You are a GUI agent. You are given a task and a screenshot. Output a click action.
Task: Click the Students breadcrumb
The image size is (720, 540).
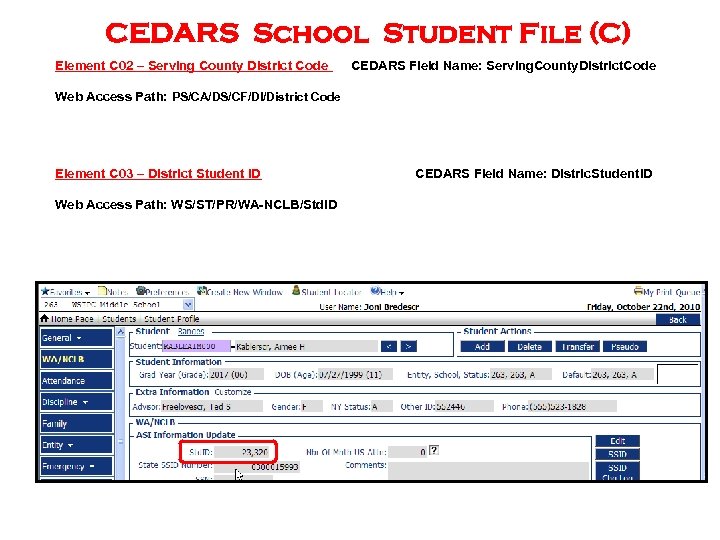point(119,319)
